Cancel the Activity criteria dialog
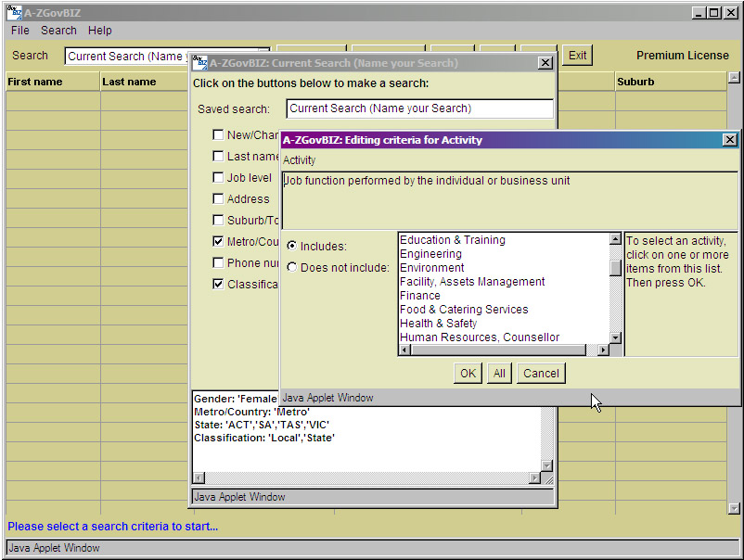 pos(541,373)
